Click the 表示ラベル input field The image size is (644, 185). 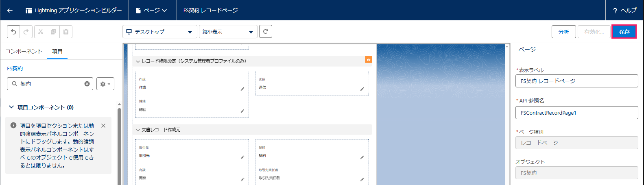(577, 81)
